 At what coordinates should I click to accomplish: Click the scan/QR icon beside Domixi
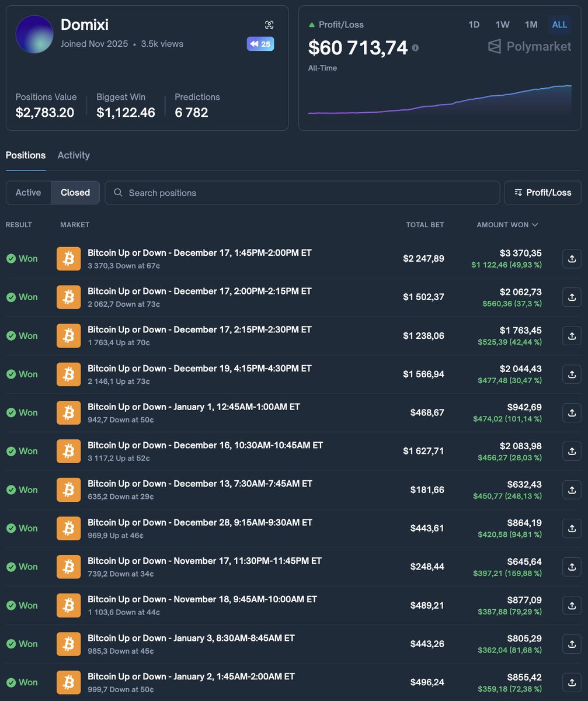[269, 25]
